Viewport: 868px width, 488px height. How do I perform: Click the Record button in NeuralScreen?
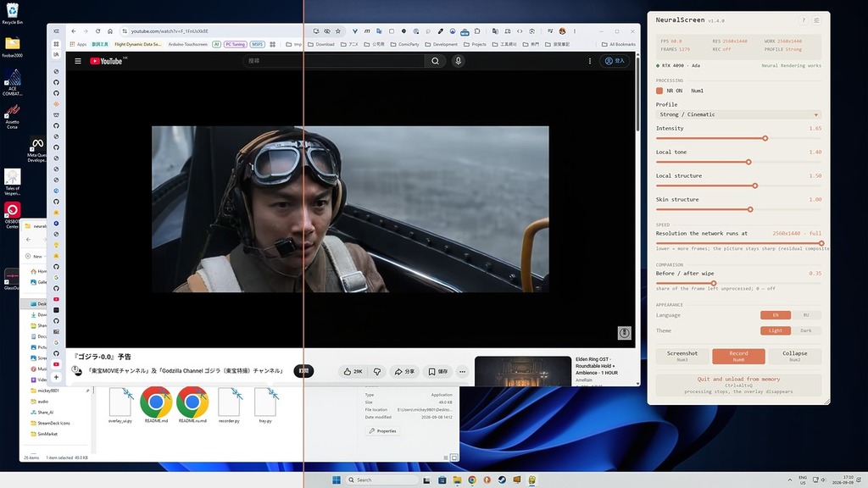click(x=738, y=356)
